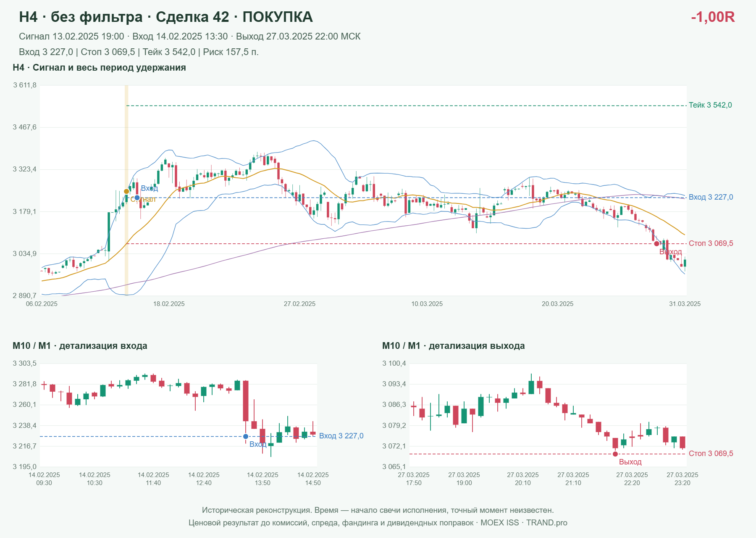The width and height of the screenshot is (756, 538).
Task: Click the red exit marker dot on H4 chart
Action: click(x=656, y=244)
